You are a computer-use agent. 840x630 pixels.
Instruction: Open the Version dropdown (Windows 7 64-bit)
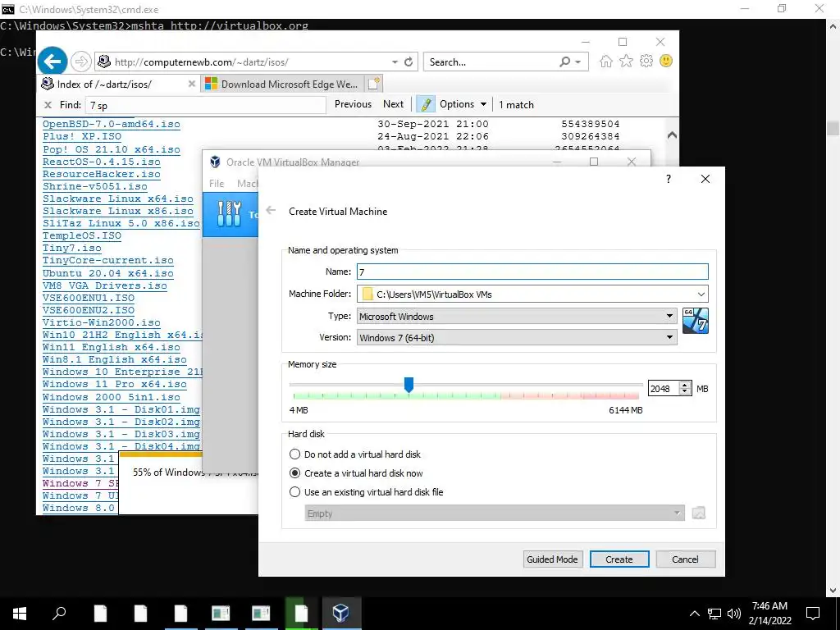click(x=517, y=337)
